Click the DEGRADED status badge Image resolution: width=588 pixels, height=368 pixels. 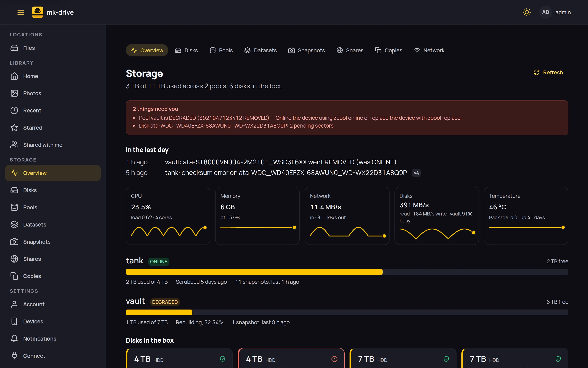coord(165,302)
